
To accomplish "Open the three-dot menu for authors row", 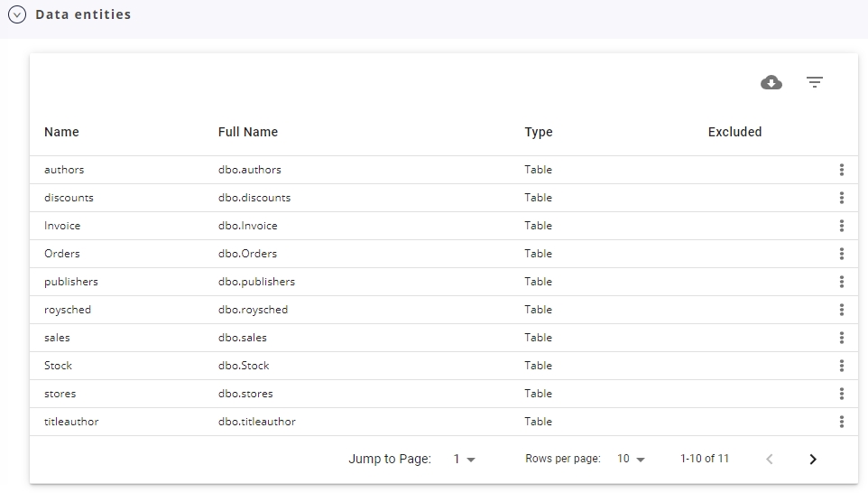I will [x=842, y=170].
